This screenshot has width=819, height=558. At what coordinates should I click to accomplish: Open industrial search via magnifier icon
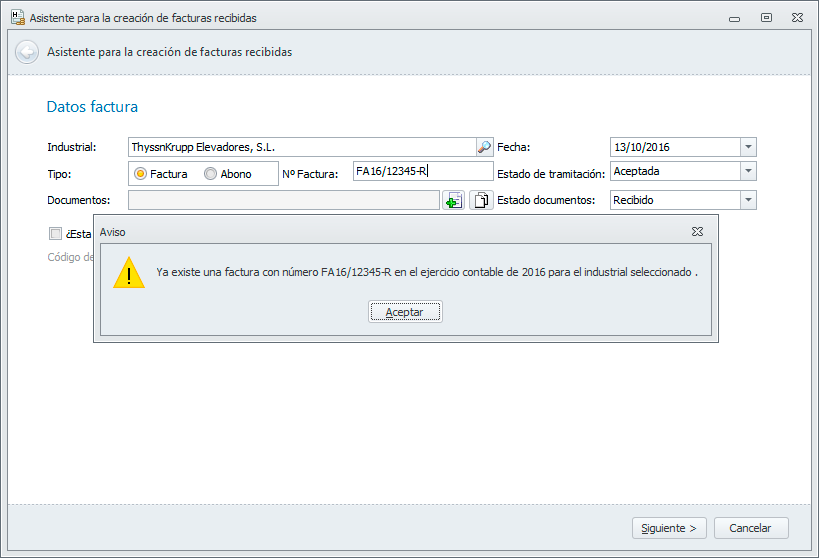[484, 147]
